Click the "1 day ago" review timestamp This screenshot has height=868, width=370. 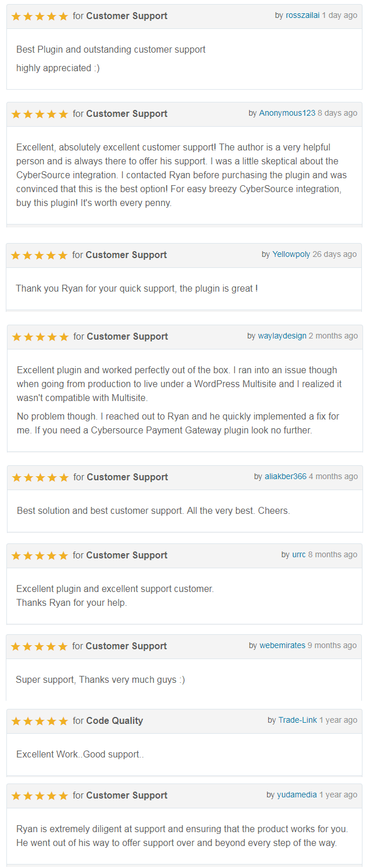[340, 16]
